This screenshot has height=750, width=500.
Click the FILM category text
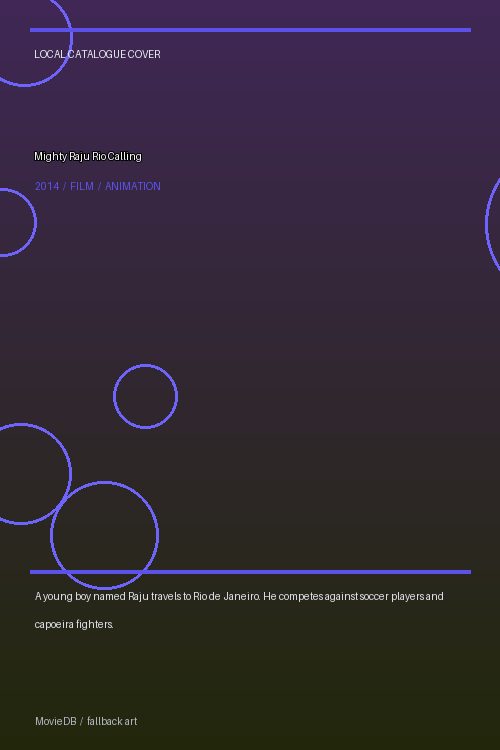click(82, 186)
